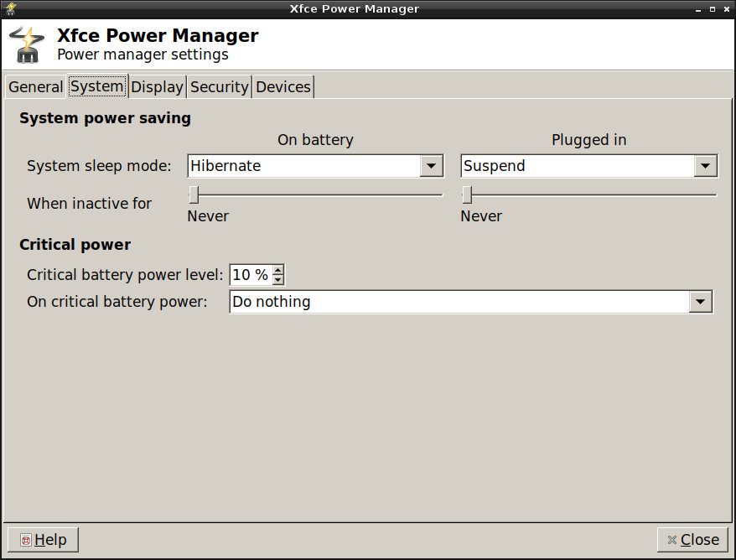
Task: Click the When inactive for label
Action: [89, 204]
